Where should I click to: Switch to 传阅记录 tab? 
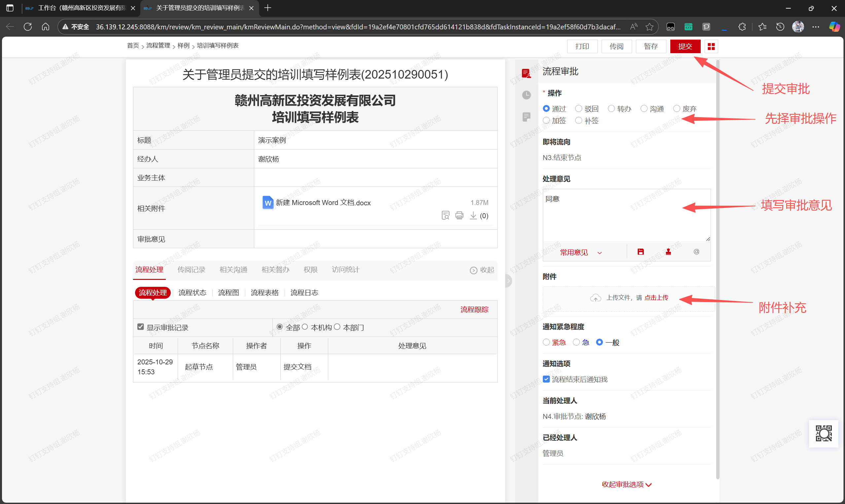pos(191,270)
